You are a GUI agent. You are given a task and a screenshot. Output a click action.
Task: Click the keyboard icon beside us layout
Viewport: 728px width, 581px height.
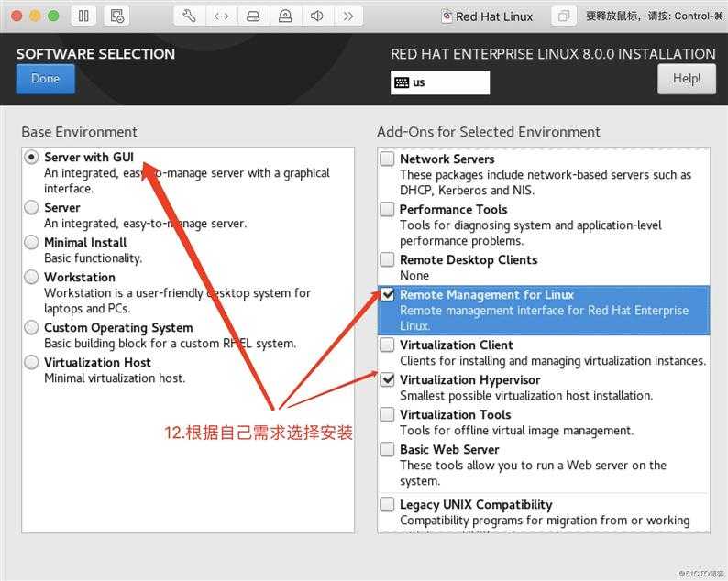[x=402, y=82]
